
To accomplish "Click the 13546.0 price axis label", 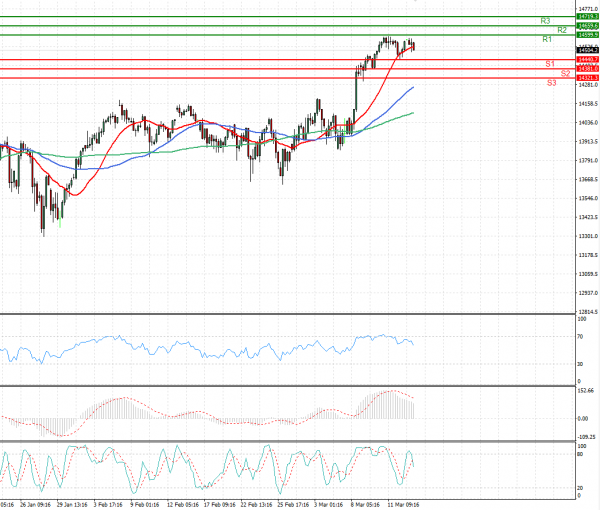I will click(588, 198).
